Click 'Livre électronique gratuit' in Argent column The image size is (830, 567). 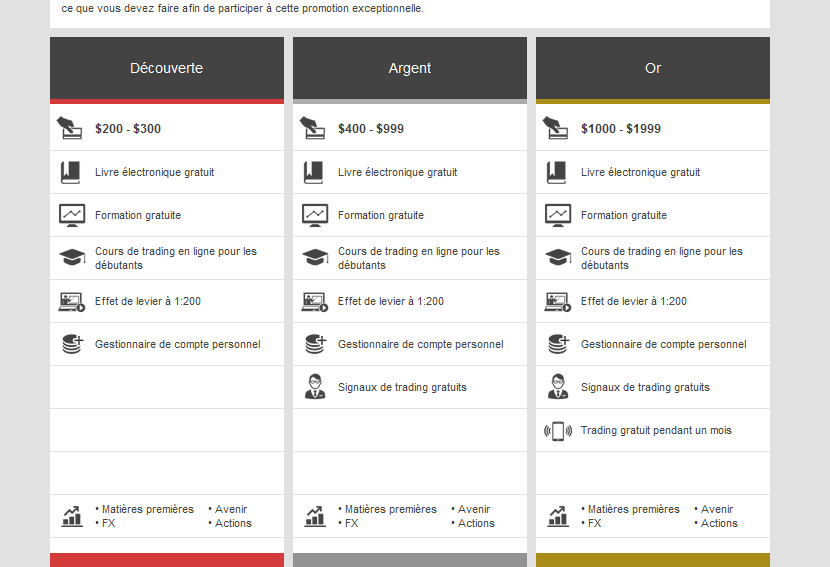pos(398,172)
